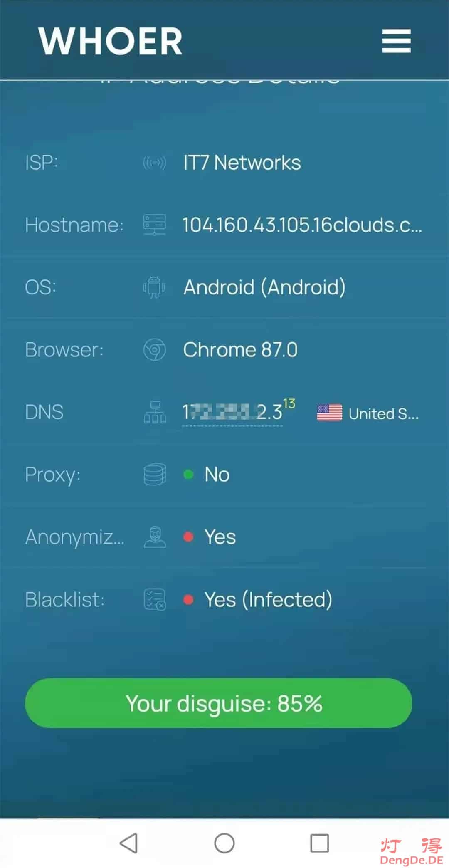Screen dimensions: 449x868
Task: Tap the ISP signal icon
Action: (155, 163)
